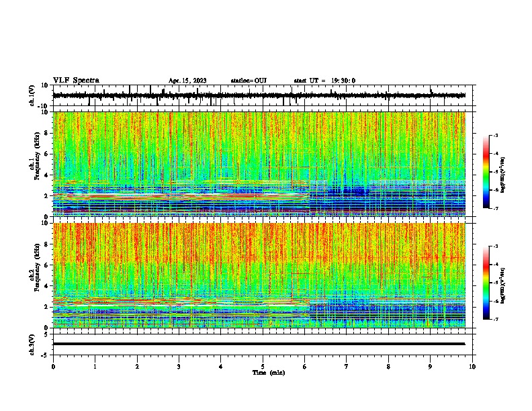Click the "VLF Spectra" plot title
Viewport: 532px width, 411px height.
[x=76, y=81]
